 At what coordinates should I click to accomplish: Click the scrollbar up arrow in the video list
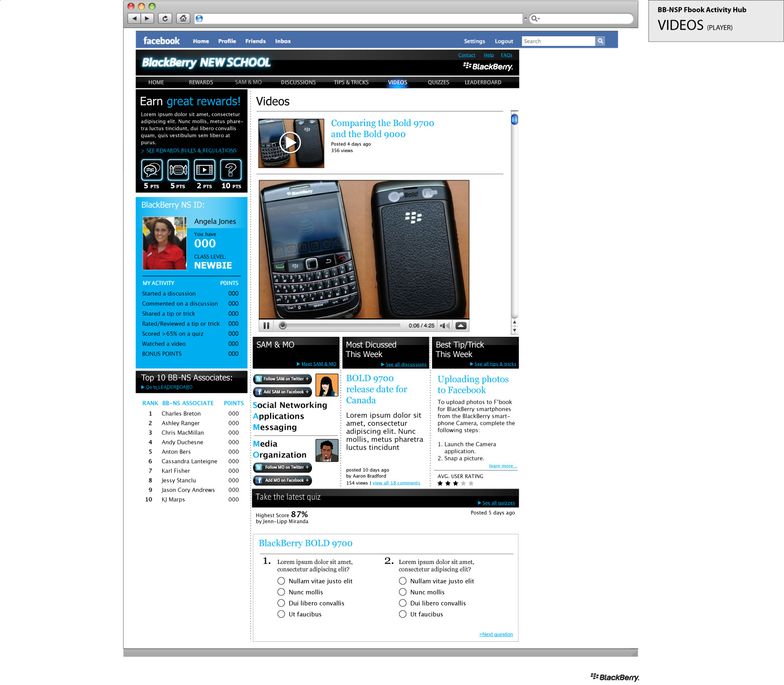point(514,322)
